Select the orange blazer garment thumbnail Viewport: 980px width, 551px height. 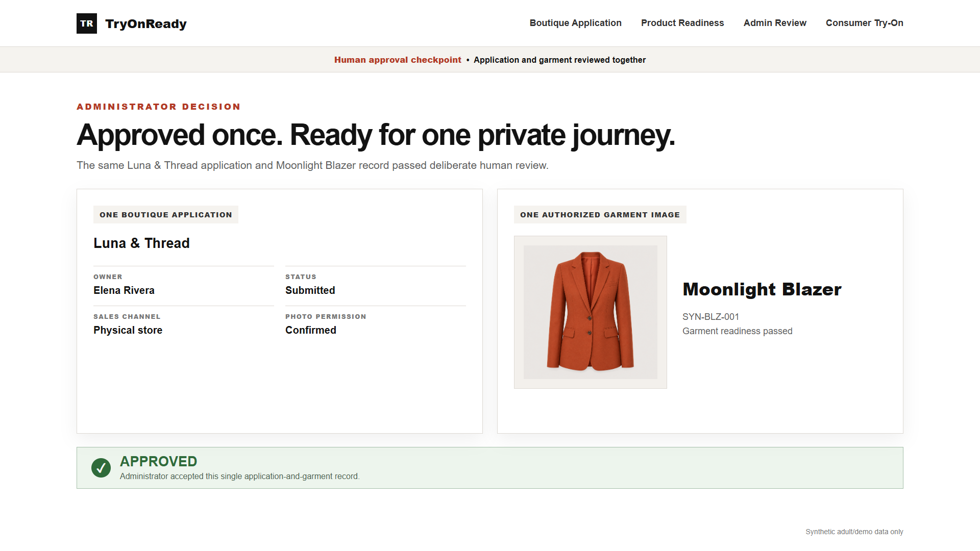[591, 312]
